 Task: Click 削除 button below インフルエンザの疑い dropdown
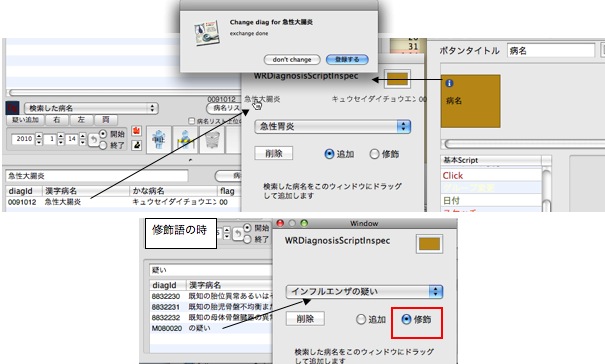pos(305,319)
